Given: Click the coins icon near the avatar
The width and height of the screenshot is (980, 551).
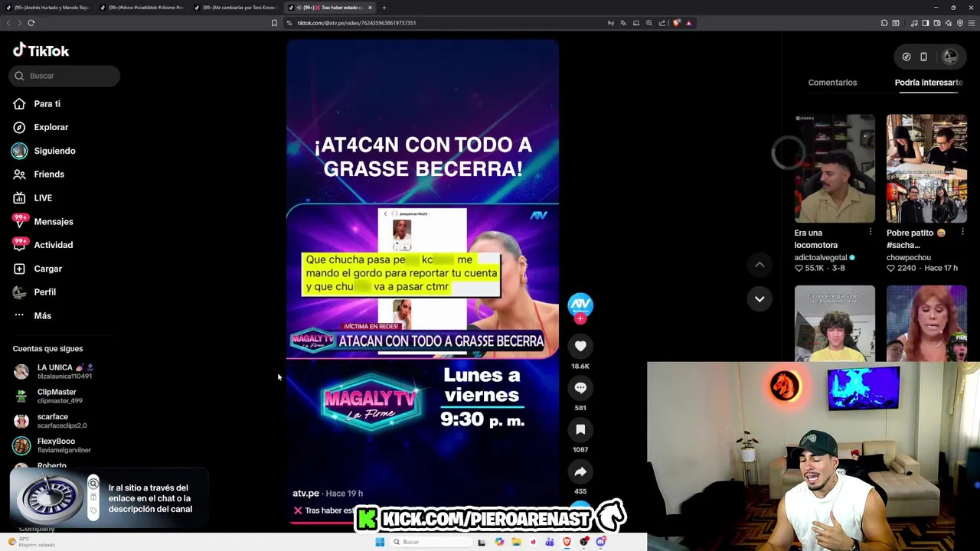Looking at the screenshot, I should pos(906,57).
